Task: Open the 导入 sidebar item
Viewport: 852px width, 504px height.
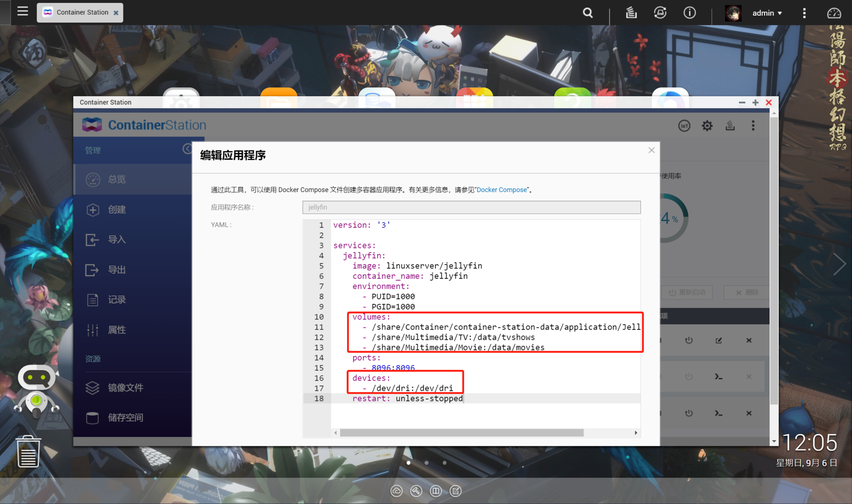Action: point(116,240)
